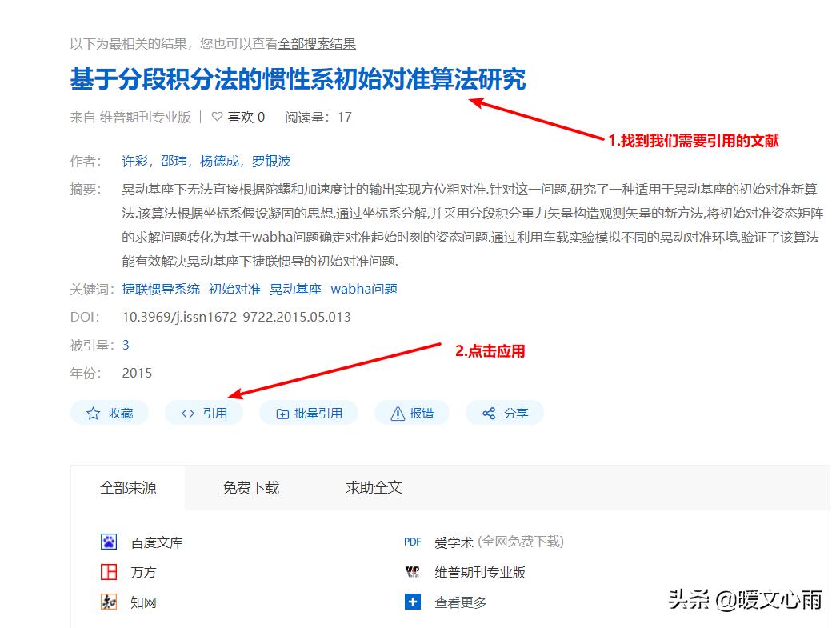Click the PDF icon for 爱学术
This screenshot has width=840, height=628.
pos(411,542)
